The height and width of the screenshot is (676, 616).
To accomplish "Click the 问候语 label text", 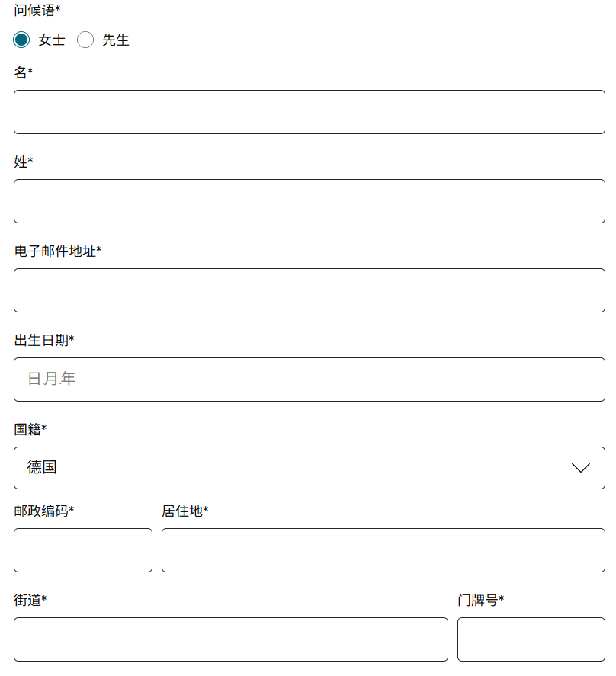I will click(37, 10).
